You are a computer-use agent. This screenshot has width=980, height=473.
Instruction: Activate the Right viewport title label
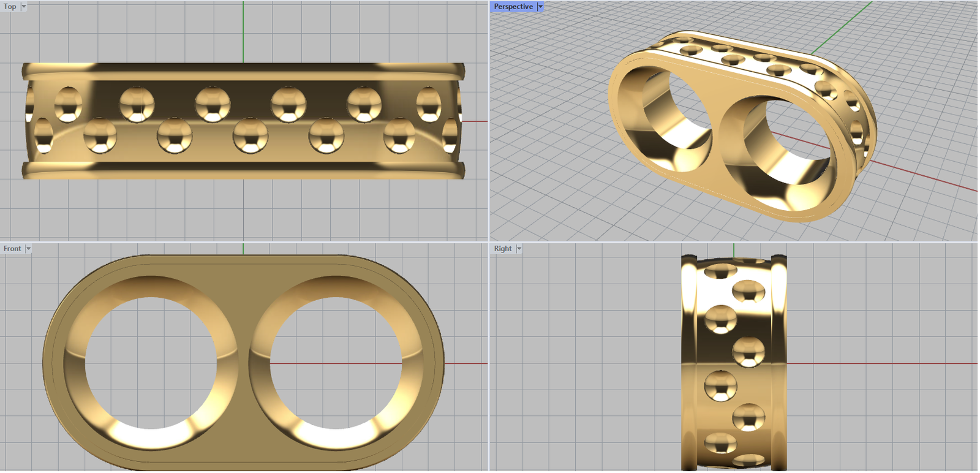[503, 249]
